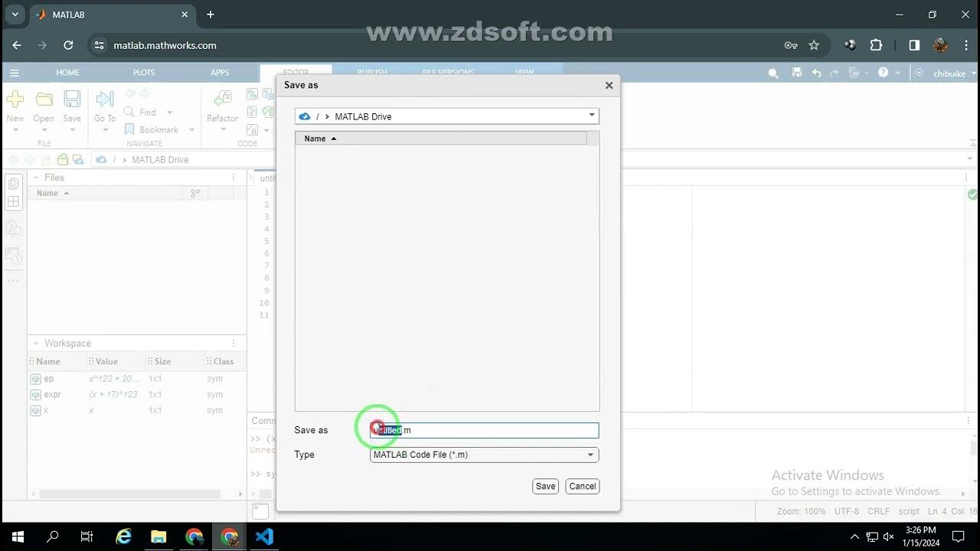Open the chibuike account dropdown
The height and width of the screenshot is (551, 980).
pyautogui.click(x=955, y=73)
